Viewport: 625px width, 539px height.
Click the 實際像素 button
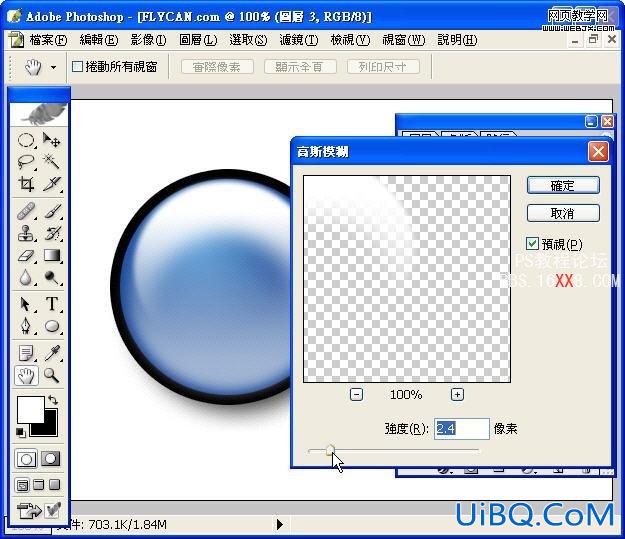click(x=217, y=67)
